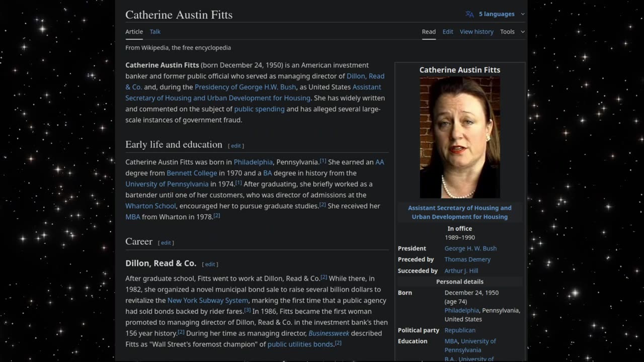Visit the University of Pennsylvania article link

167,184
